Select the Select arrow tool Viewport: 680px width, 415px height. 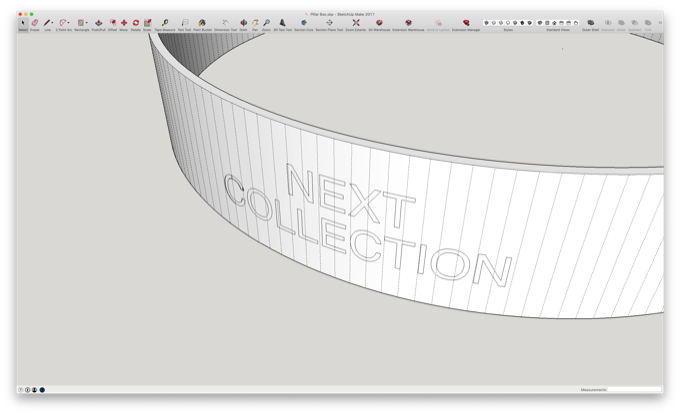click(x=23, y=23)
